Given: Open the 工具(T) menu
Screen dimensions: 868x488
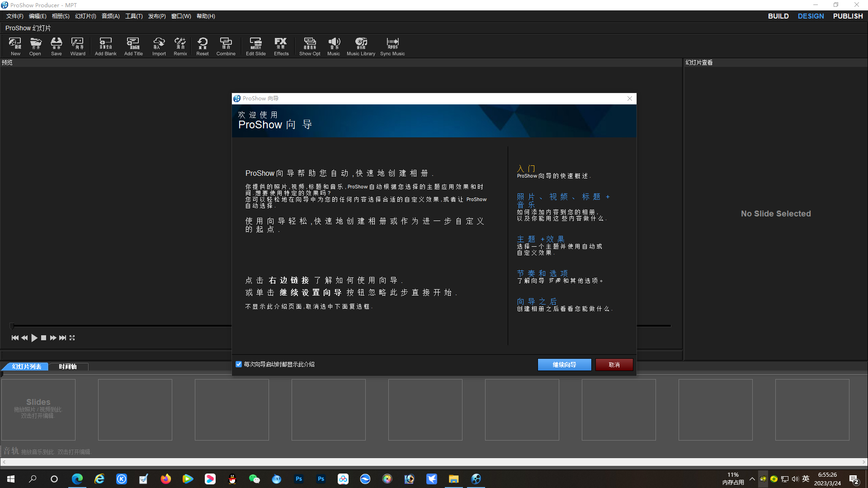Looking at the screenshot, I should pyautogui.click(x=134, y=16).
